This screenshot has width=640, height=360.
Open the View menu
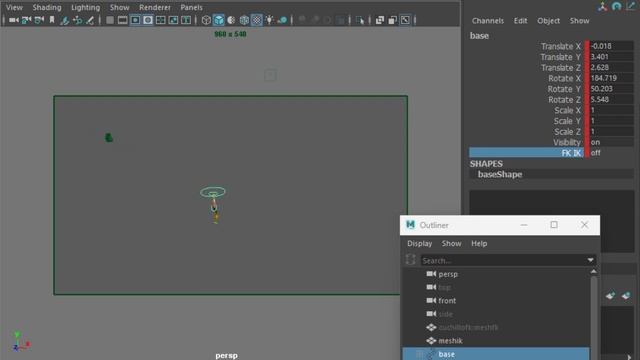14,7
